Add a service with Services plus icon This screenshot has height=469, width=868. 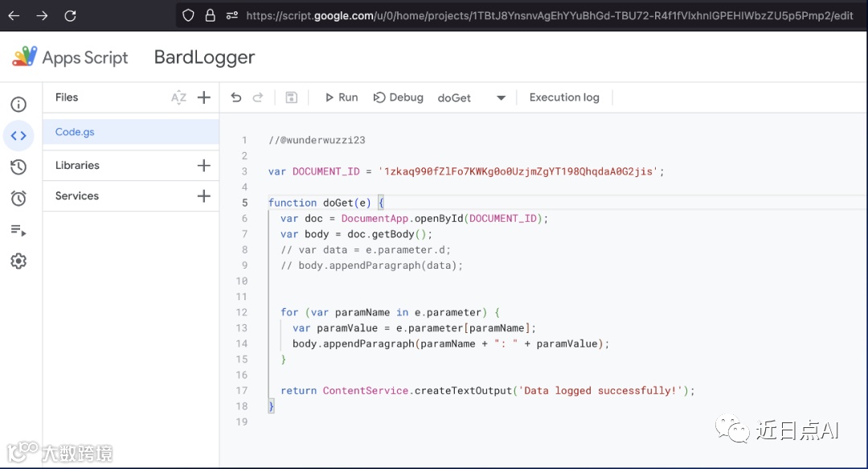(203, 195)
